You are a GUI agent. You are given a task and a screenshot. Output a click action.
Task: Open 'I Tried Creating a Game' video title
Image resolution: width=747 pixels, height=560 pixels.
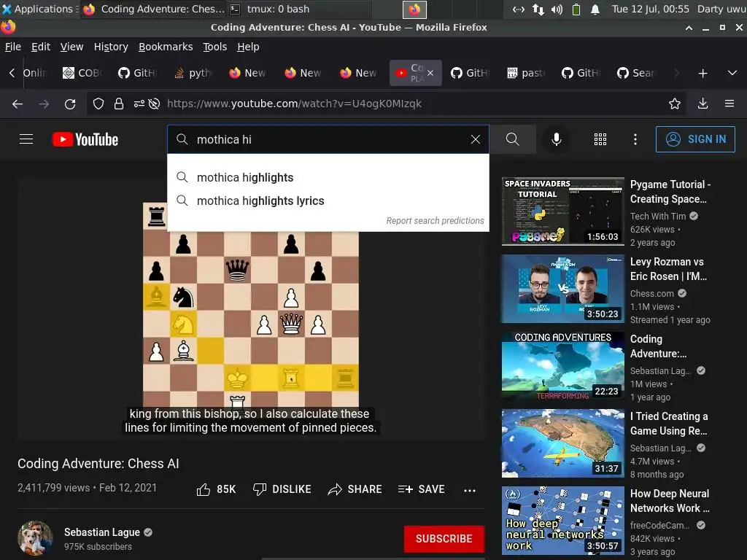coord(669,424)
